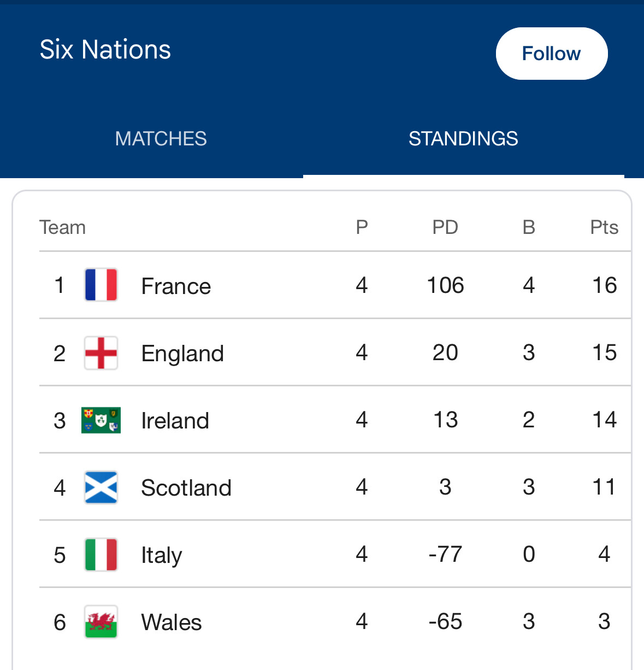Image resolution: width=644 pixels, height=670 pixels.
Task: Open the Ireland team name
Action: point(175,421)
